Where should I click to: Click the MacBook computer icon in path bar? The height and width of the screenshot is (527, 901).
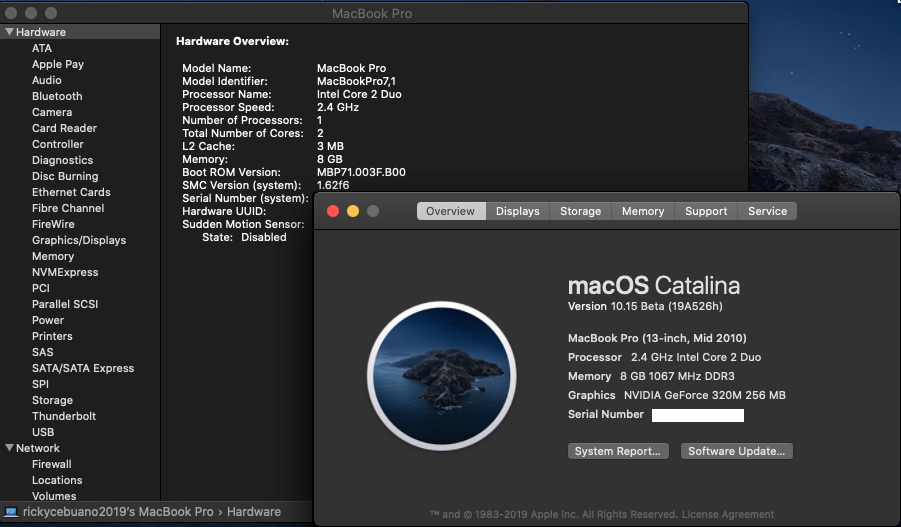[x=11, y=511]
